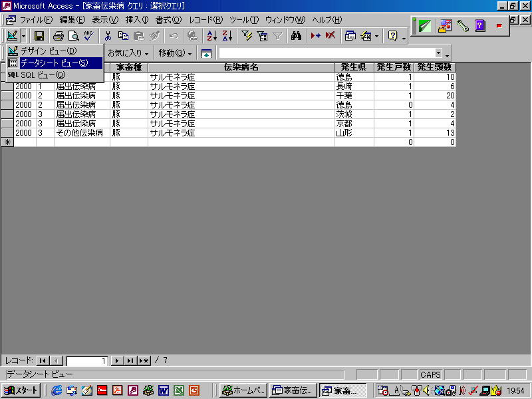Click the Cut scissors icon

(108, 36)
